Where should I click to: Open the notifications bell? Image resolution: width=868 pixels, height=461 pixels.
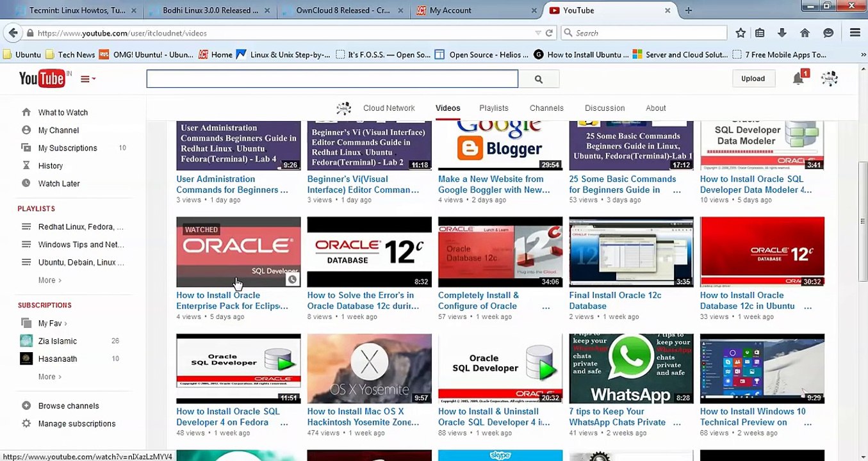coord(798,78)
